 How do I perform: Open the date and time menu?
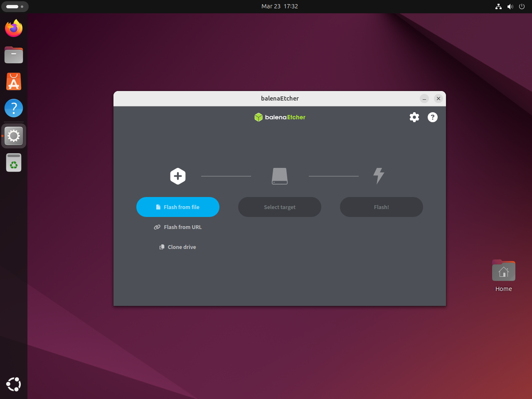click(280, 6)
